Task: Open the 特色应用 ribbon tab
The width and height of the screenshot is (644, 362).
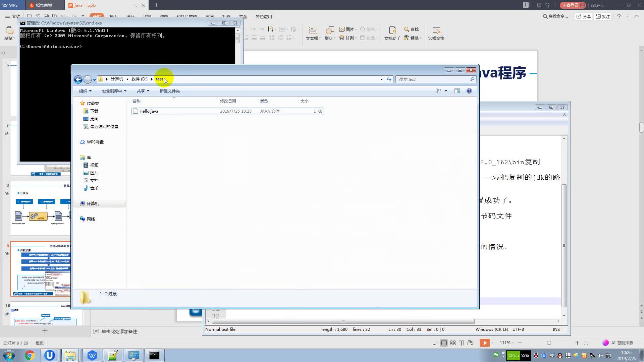Action: (264, 16)
